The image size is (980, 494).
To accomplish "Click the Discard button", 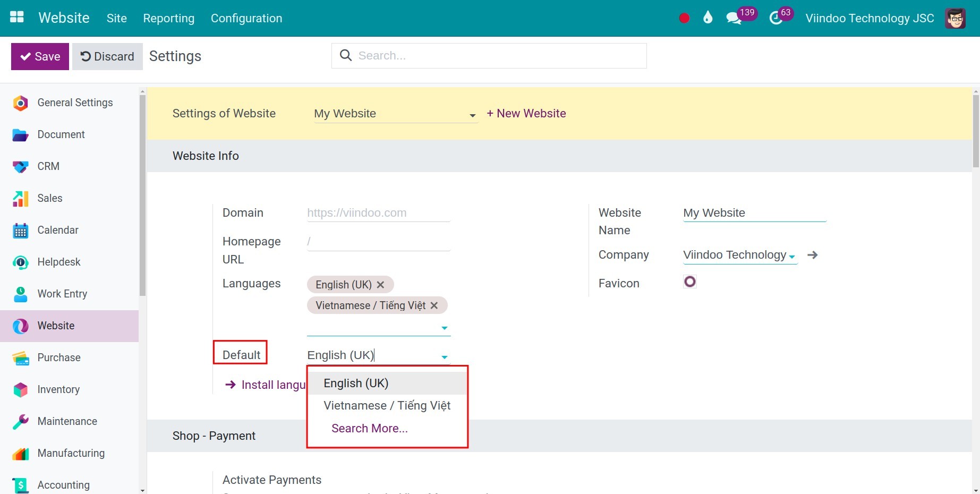I will (x=107, y=56).
